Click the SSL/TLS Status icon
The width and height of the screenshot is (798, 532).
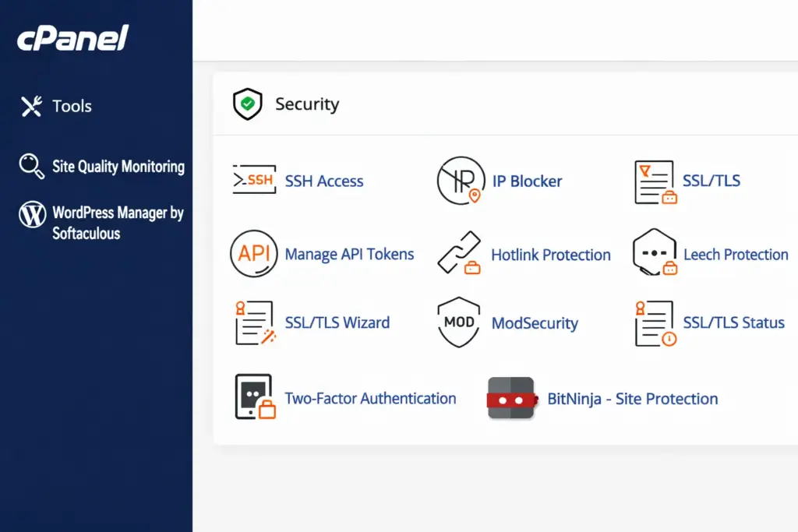(655, 322)
